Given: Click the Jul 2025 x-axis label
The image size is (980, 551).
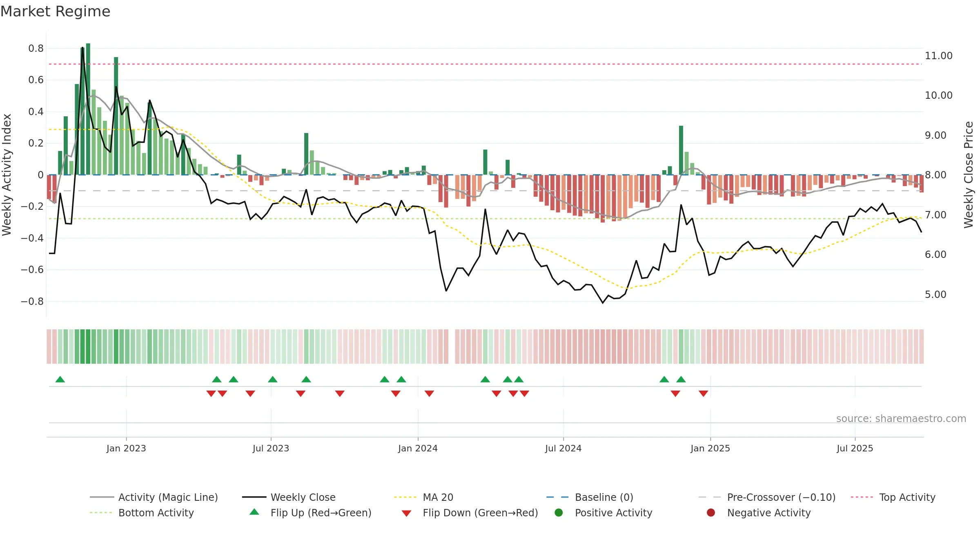Looking at the screenshot, I should (855, 448).
